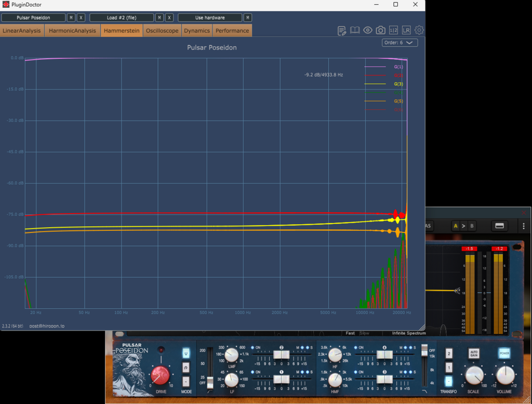This screenshot has width=532, height=404.
Task: Open the Oscilloscope tab
Action: tap(162, 31)
